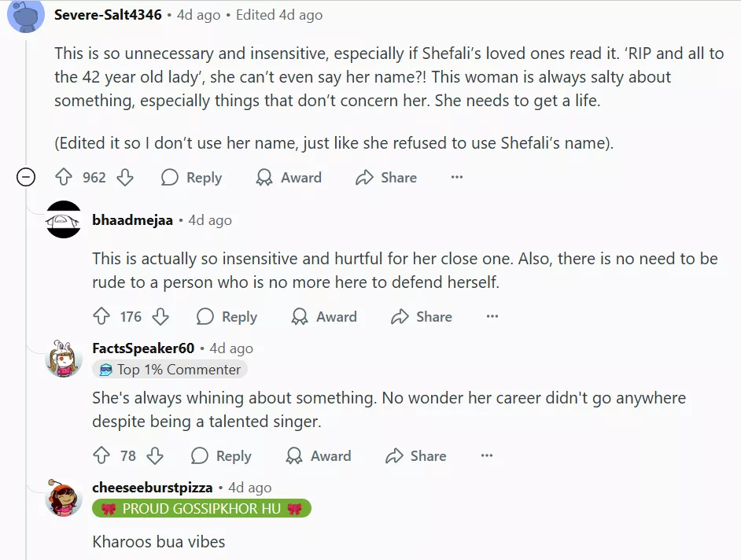The height and width of the screenshot is (560, 741).
Task: Upvote the Severe-Salt4346 comment
Action: [65, 178]
